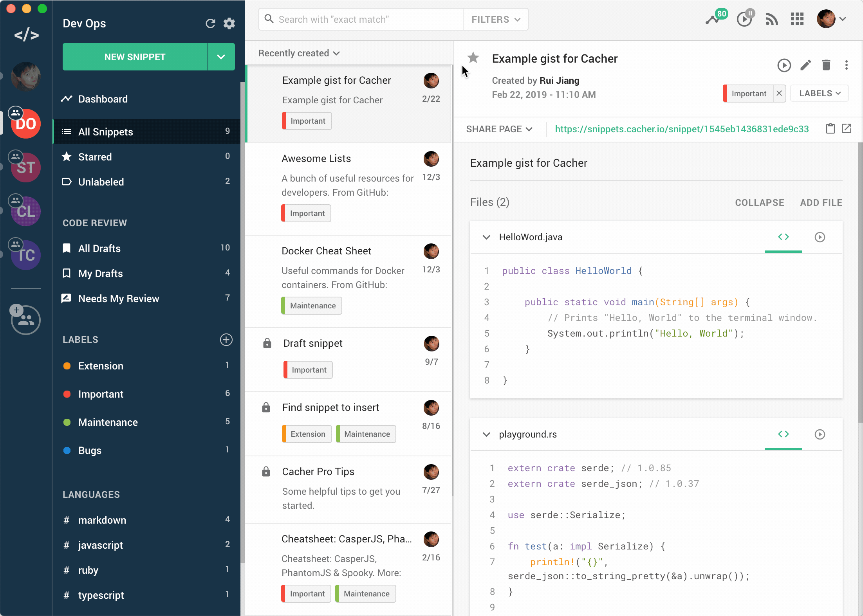Open the SHARE PAGE dropdown
The image size is (863, 616).
(x=499, y=129)
